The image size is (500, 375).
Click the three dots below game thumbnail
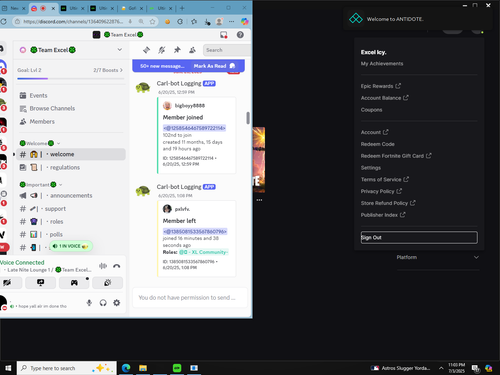point(259,200)
